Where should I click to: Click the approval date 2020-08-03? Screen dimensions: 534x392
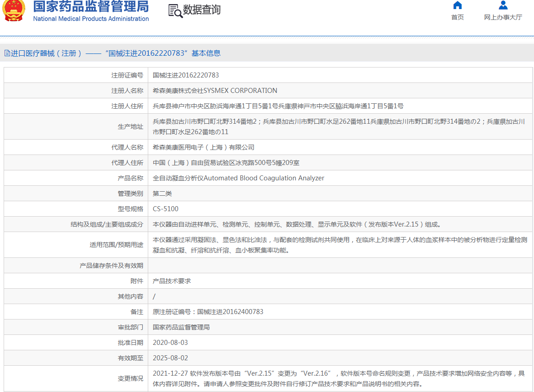coord(170,343)
